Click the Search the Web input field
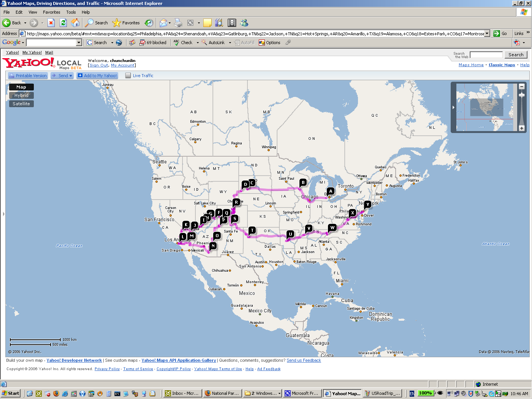Screen dimensions: 532x399 pos(486,55)
